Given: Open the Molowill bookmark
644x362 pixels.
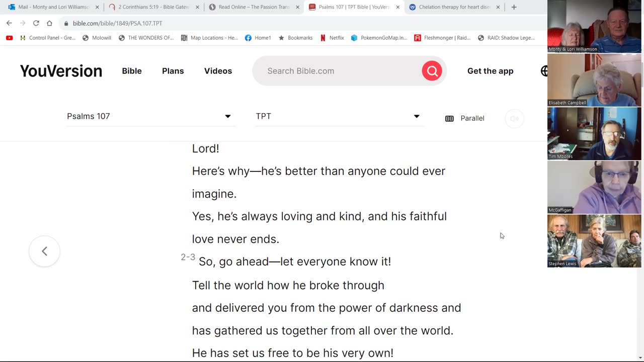Looking at the screenshot, I should (x=97, y=38).
